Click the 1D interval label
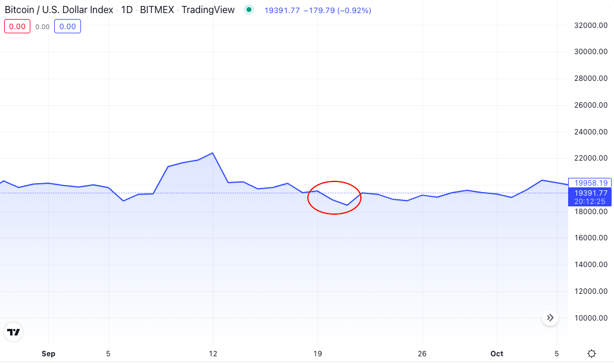Screen dimensions: 614x364 (127, 10)
